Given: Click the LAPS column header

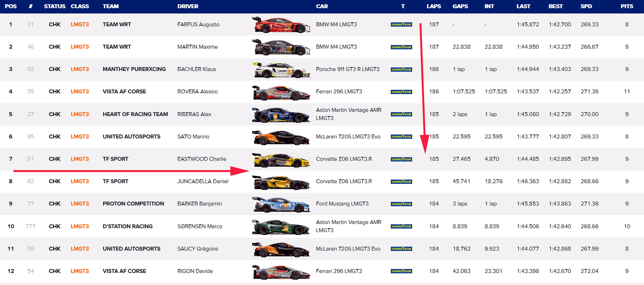Looking at the screenshot, I should coord(434,6).
